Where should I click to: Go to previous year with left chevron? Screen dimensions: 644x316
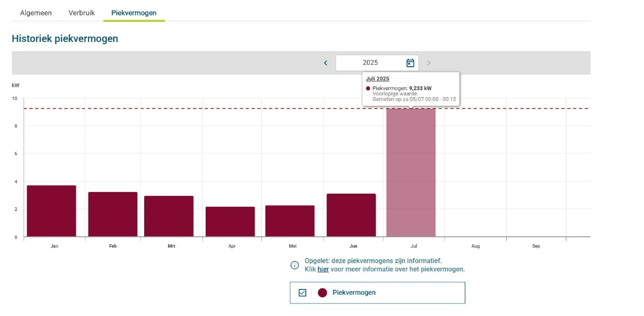coord(325,63)
